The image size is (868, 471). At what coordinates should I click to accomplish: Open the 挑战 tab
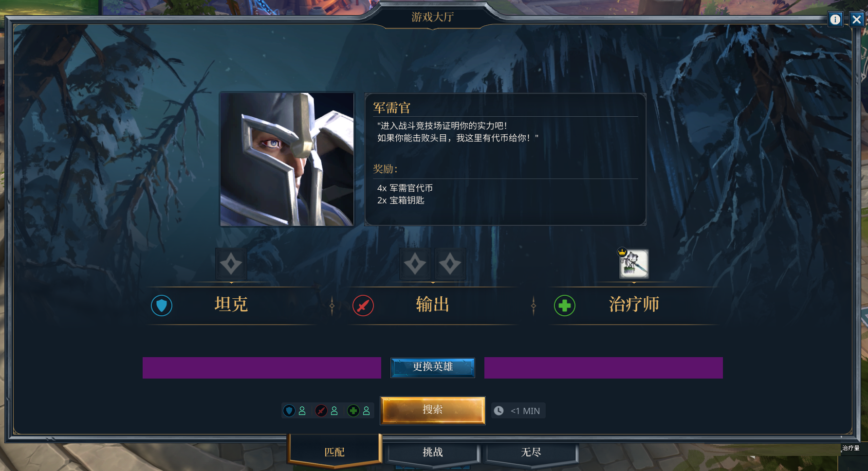(433, 453)
